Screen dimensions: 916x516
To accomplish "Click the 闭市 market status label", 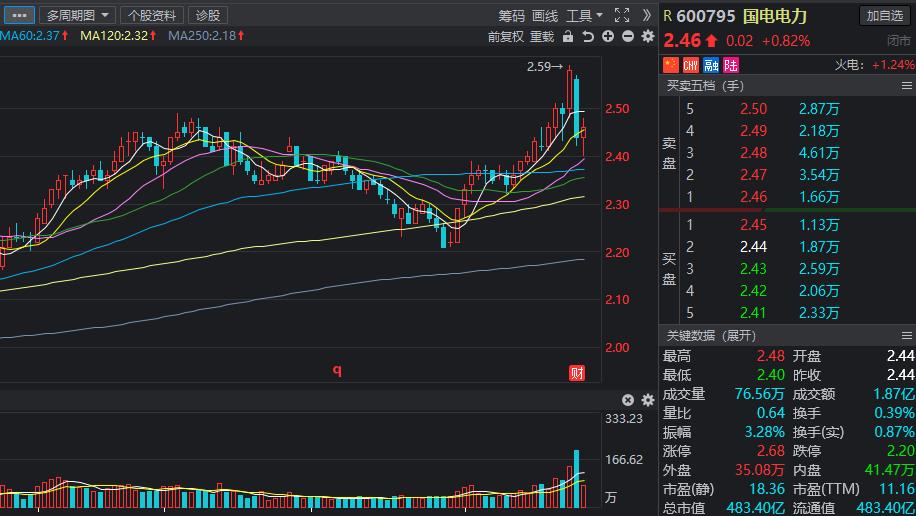I will click(x=899, y=41).
